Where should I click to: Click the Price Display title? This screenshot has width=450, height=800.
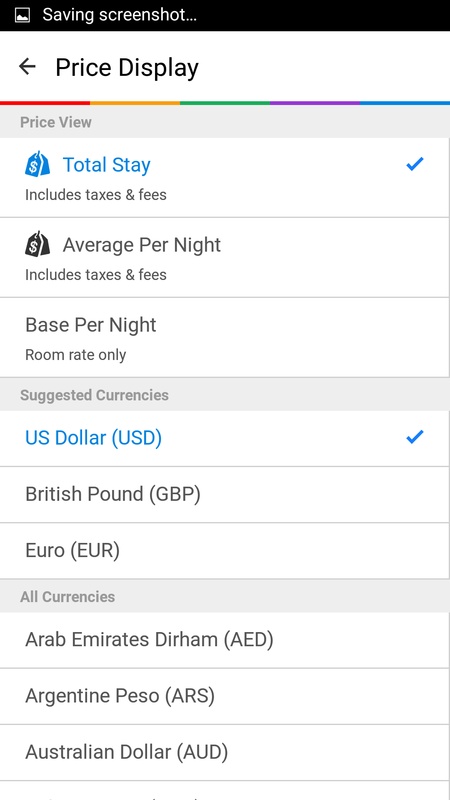coord(127,68)
